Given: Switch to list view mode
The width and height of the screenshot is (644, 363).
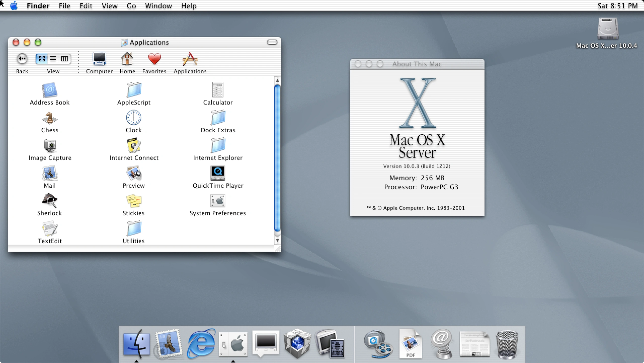Looking at the screenshot, I should pos(53,59).
